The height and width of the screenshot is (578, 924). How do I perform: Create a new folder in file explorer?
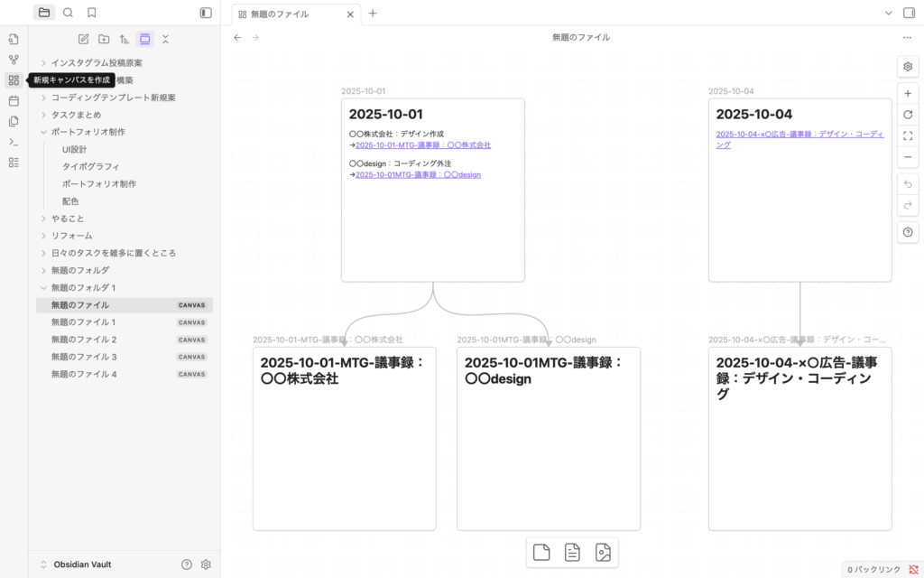(x=104, y=39)
